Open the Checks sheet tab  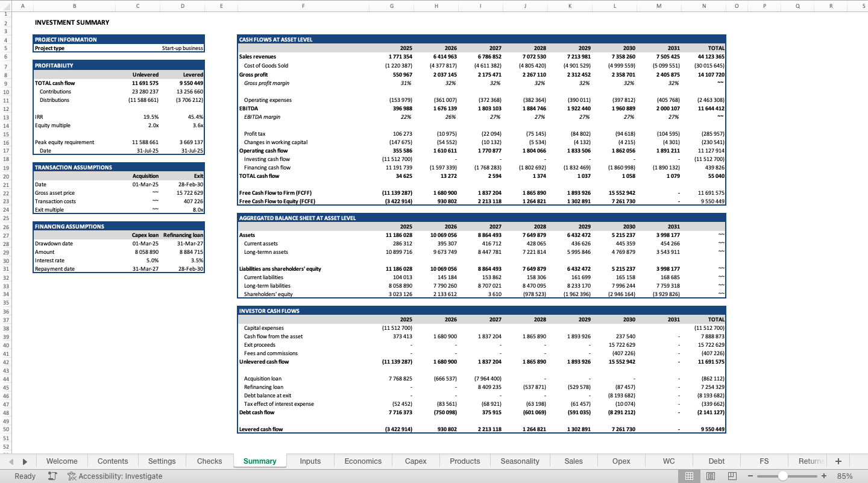pos(209,461)
